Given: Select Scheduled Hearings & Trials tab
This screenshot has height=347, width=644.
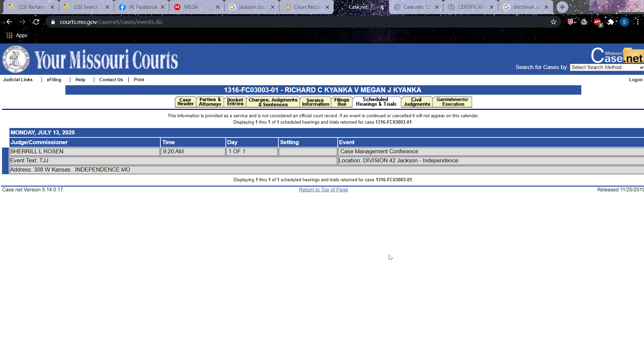Looking at the screenshot, I should (376, 102).
